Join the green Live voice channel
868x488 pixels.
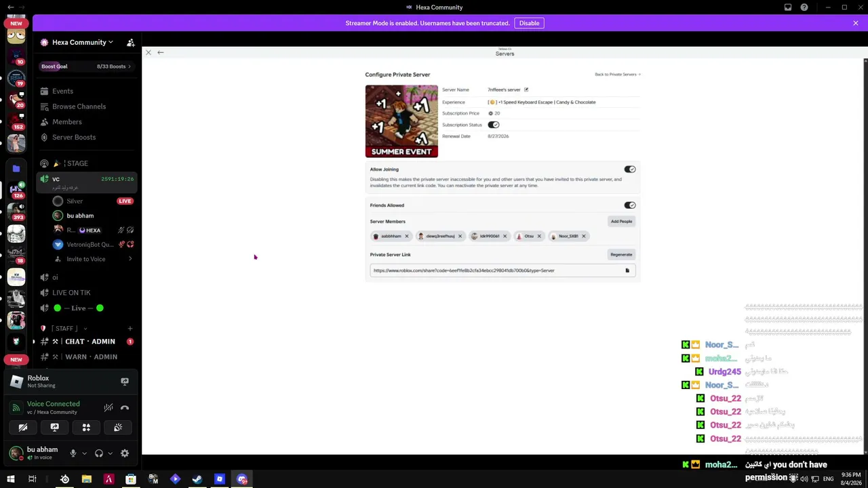tap(87, 308)
